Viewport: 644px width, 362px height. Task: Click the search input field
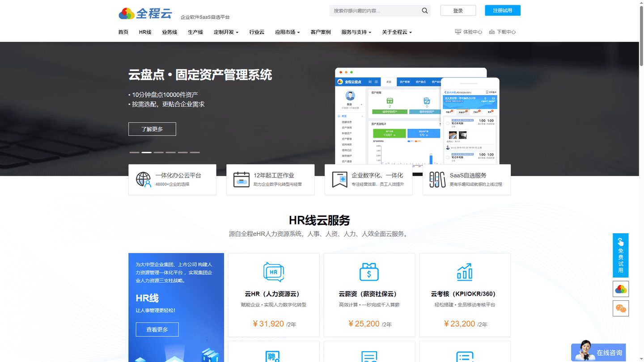click(375, 11)
